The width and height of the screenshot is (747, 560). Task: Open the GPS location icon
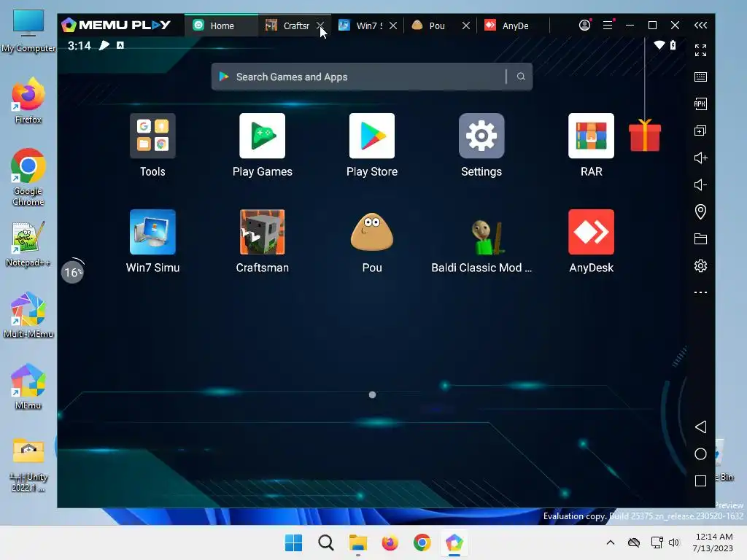click(700, 212)
